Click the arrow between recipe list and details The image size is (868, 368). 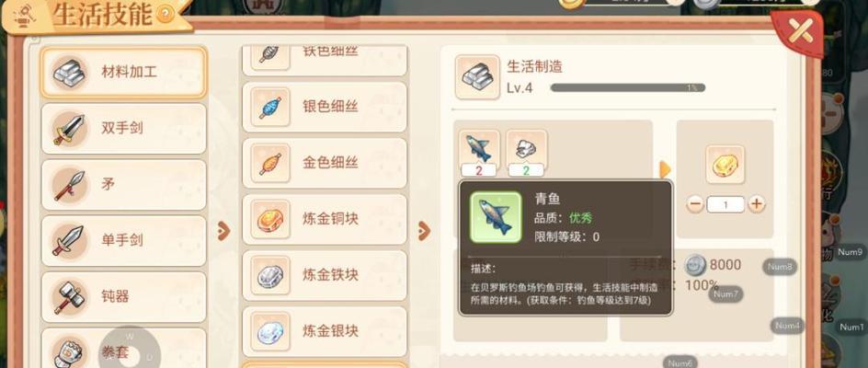pos(424,231)
